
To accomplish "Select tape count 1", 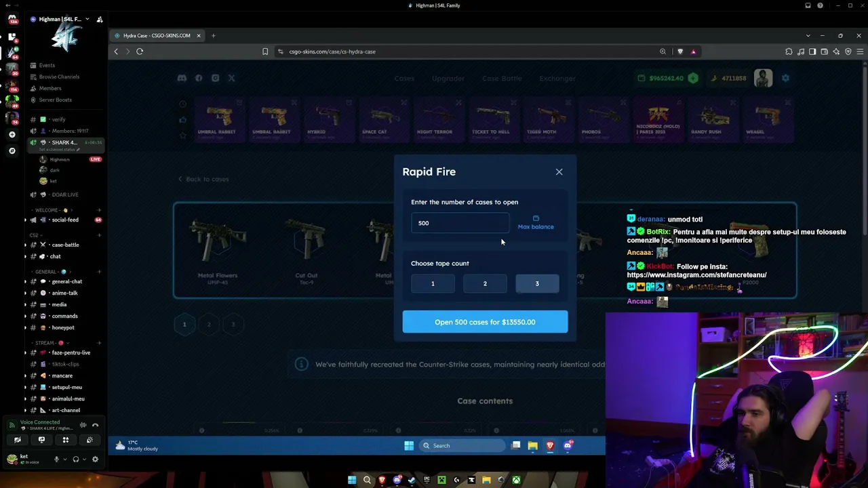I will click(x=433, y=283).
